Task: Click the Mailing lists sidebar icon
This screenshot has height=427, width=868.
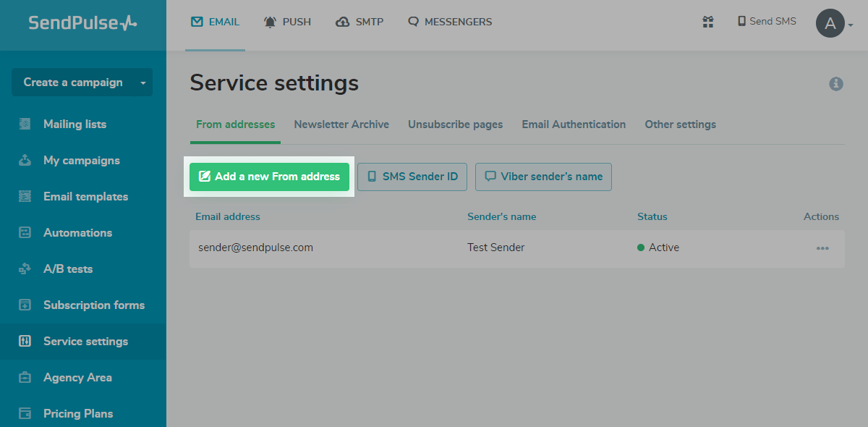Action: (x=25, y=124)
